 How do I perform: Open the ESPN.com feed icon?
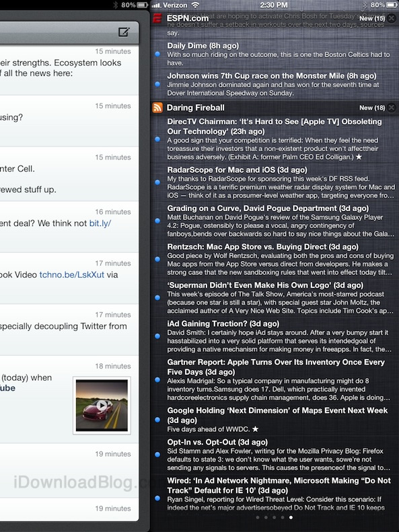coord(157,18)
